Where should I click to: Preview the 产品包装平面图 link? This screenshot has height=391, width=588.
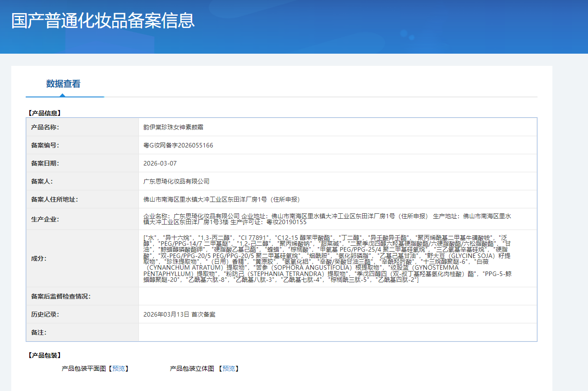click(118, 368)
